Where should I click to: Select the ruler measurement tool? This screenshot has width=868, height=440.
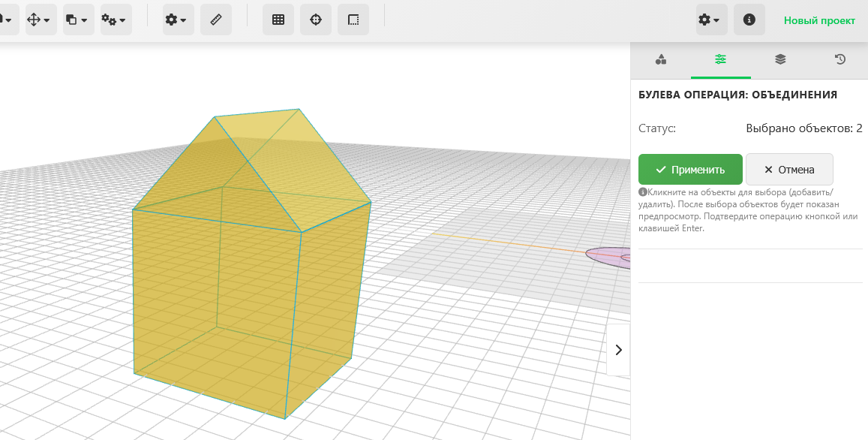click(x=216, y=20)
